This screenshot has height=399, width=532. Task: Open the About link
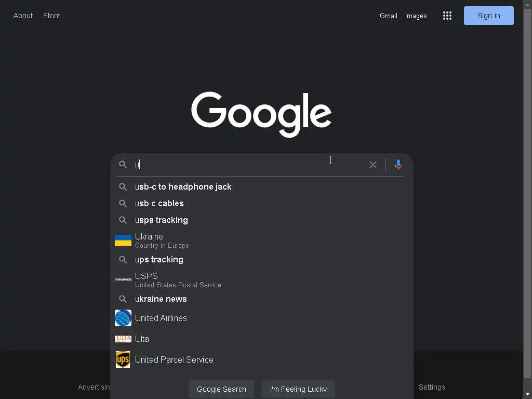coord(23,16)
